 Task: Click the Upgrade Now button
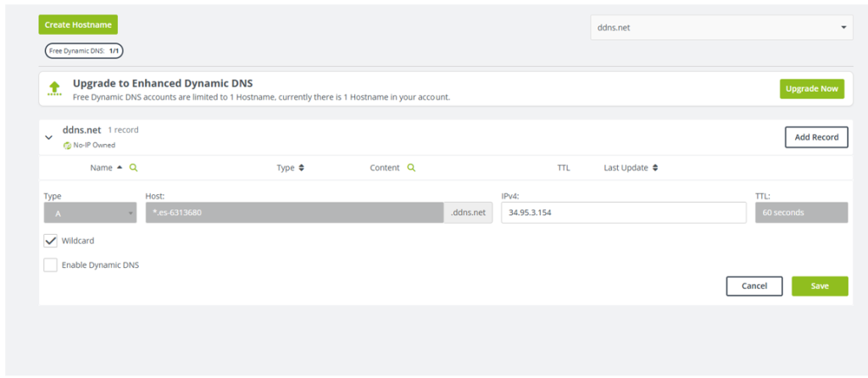tap(811, 89)
